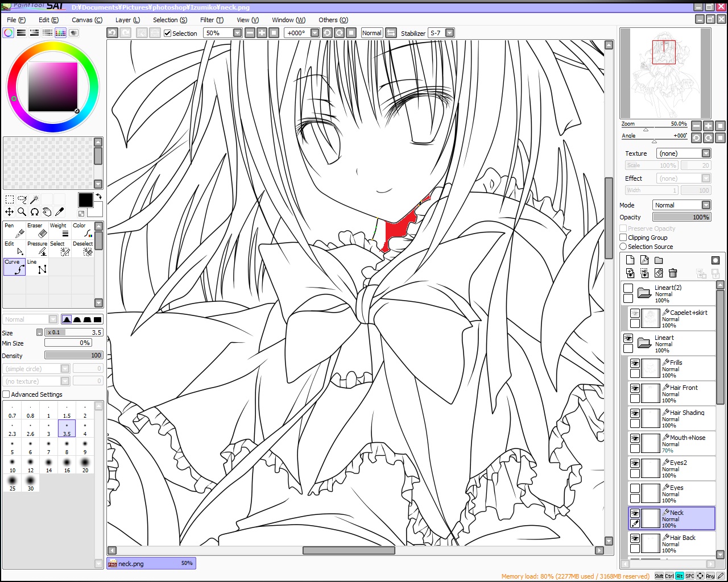This screenshot has width=728, height=582.
Task: Select the hand pan tool
Action: [47, 212]
